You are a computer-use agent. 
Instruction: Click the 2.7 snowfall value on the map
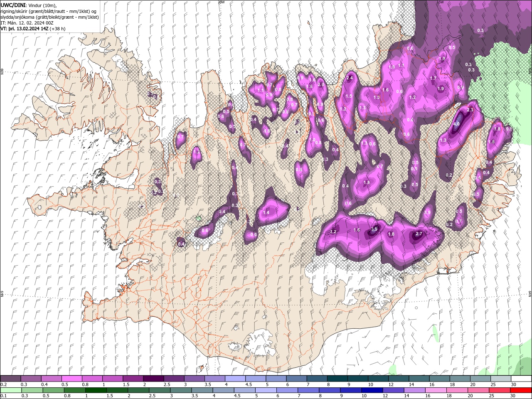pos(419,234)
